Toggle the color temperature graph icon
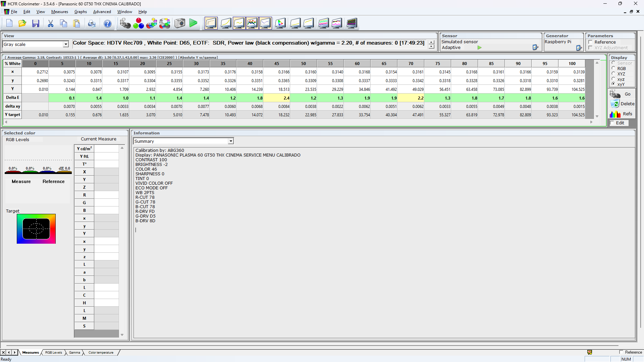 pos(265,23)
